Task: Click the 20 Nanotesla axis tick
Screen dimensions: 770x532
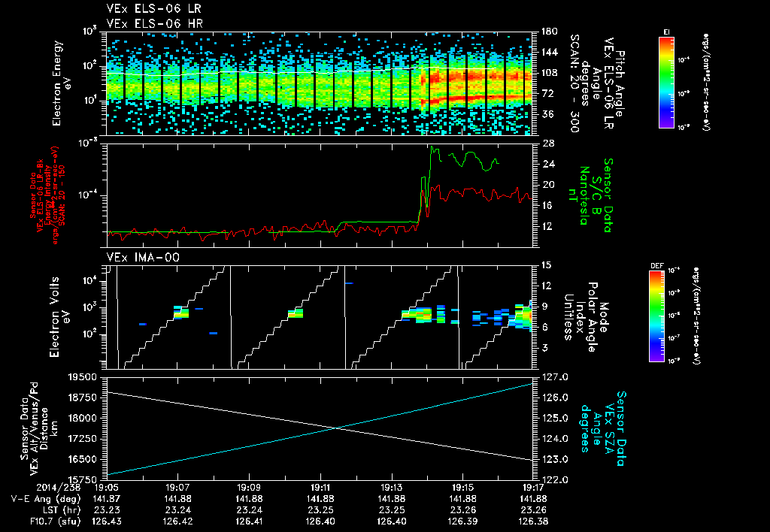Action: click(549, 185)
